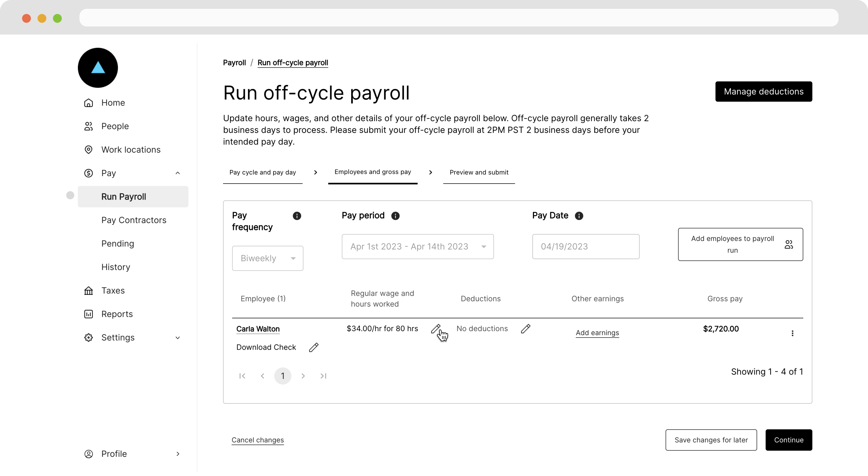Open the People icon in the sidebar
The height and width of the screenshot is (476, 868).
(x=88, y=126)
